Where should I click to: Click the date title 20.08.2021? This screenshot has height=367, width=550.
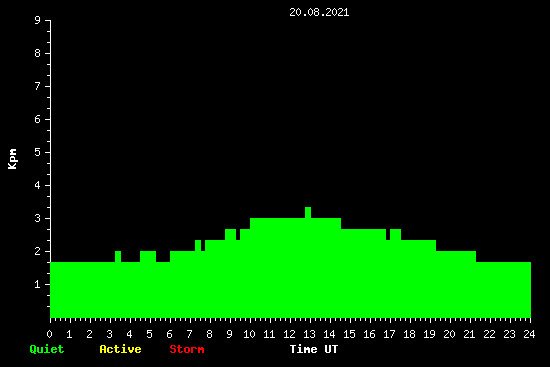[319, 12]
